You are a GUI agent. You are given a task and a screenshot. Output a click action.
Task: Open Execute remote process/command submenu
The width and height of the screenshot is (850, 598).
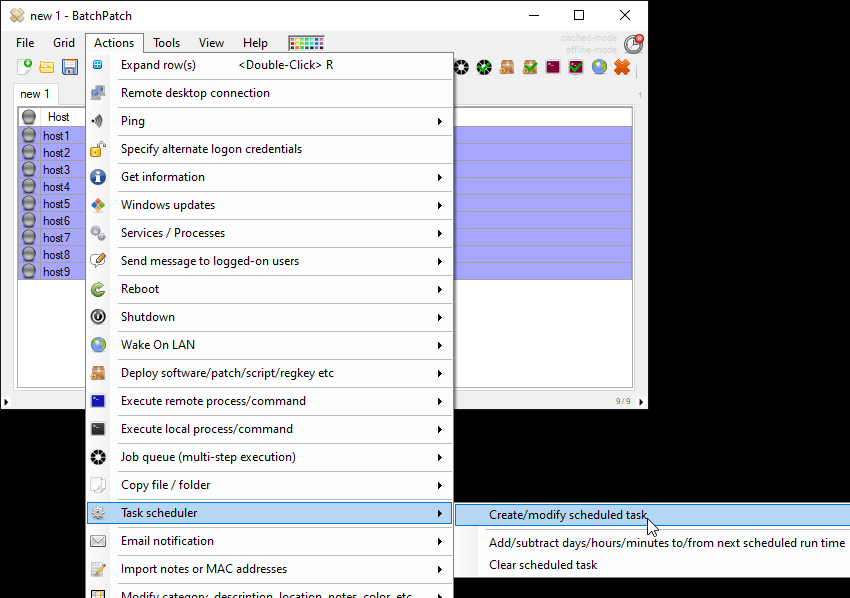coord(269,401)
